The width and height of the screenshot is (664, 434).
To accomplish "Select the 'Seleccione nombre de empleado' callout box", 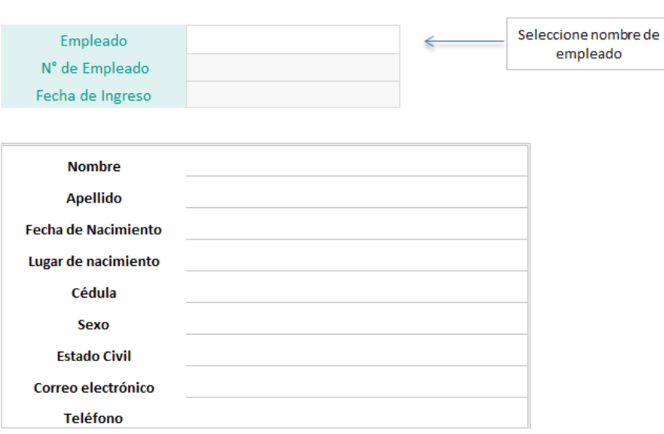I will (x=585, y=44).
